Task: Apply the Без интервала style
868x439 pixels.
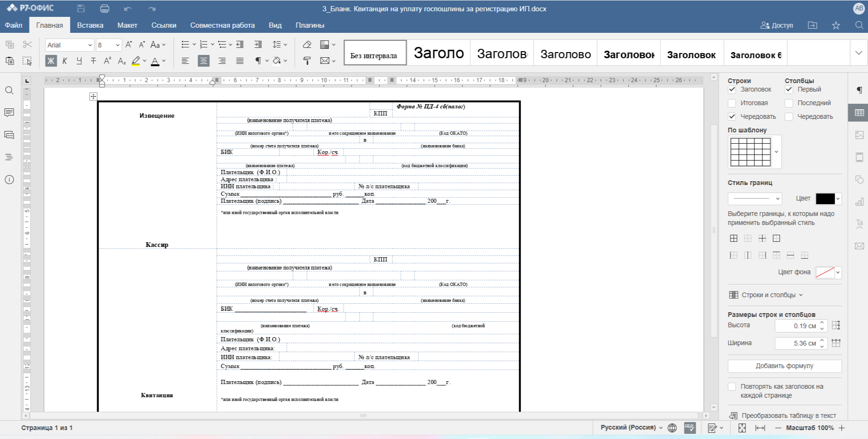Action: pos(375,53)
